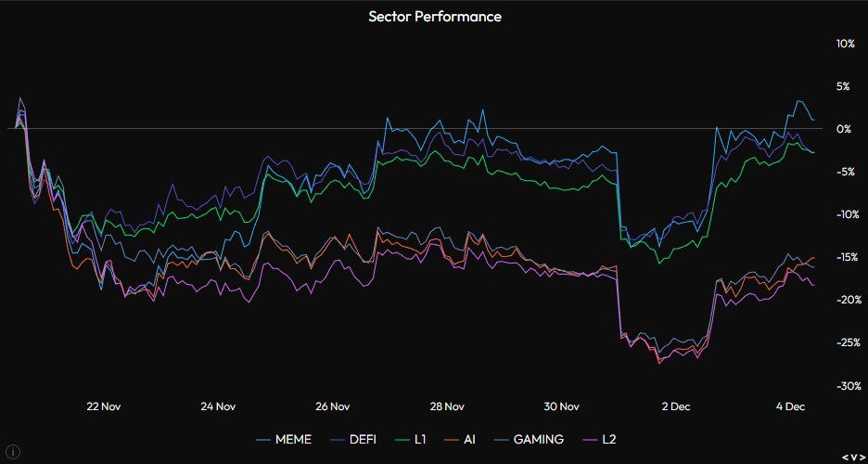Screen dimensions: 868x464
Task: Expand the down chevron at bottom-right
Action: click(x=854, y=457)
